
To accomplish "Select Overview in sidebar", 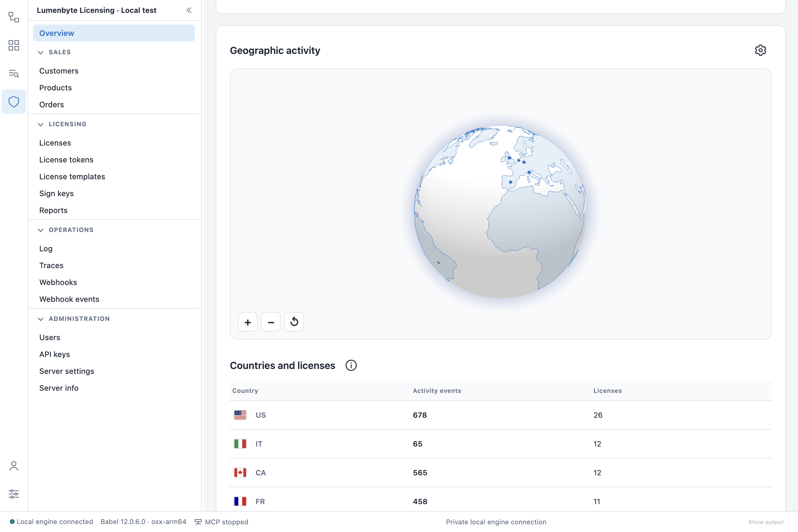I will pos(114,33).
